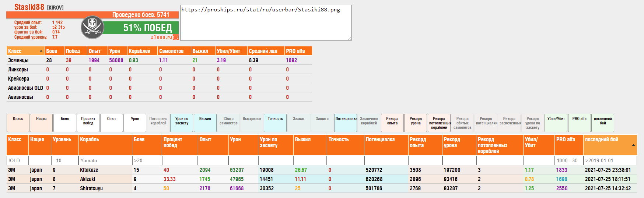The height and width of the screenshot is (198, 644).
Task: Click the PRO alfa filter field
Action: pos(568,160)
